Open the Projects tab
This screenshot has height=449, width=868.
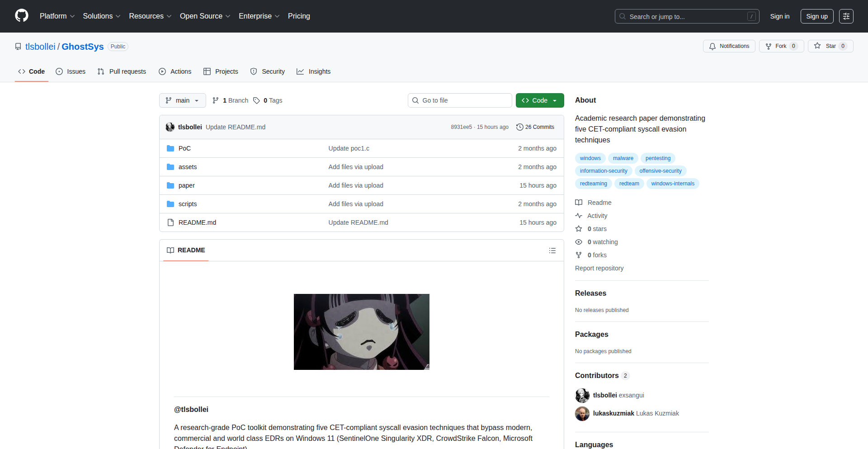pos(221,71)
